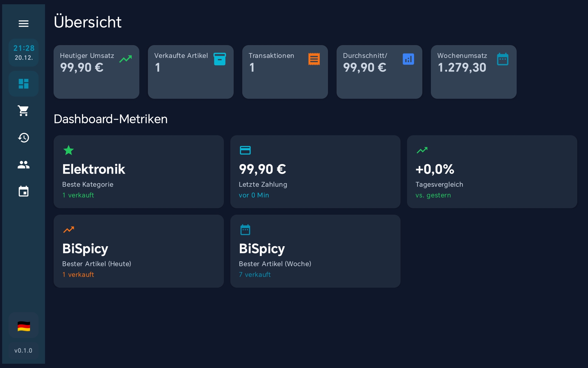Click the Tagesvergleich +0,0% metric card

click(x=491, y=171)
